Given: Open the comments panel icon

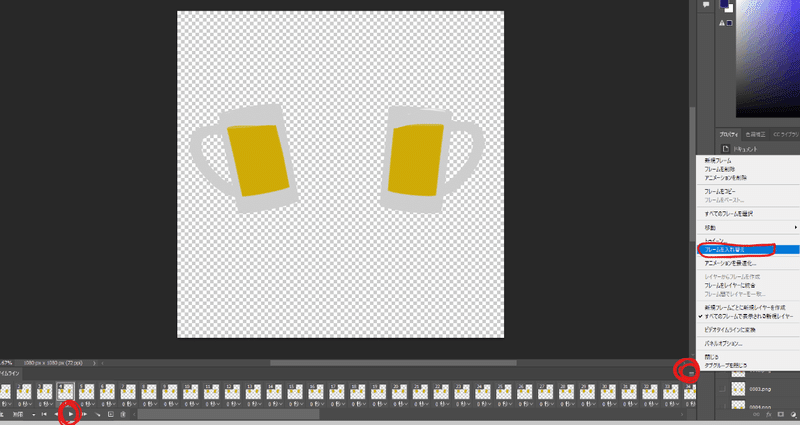Looking at the screenshot, I should pyautogui.click(x=706, y=5).
